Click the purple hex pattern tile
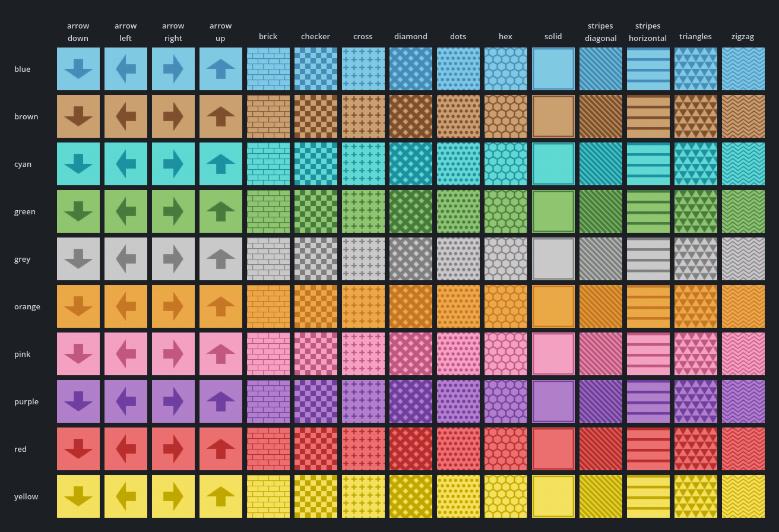 tap(506, 401)
